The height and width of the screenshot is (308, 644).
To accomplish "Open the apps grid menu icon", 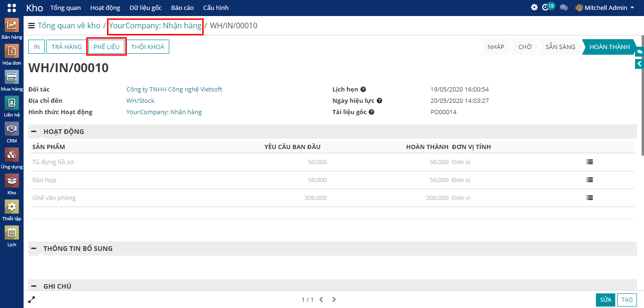I will coord(12,8).
